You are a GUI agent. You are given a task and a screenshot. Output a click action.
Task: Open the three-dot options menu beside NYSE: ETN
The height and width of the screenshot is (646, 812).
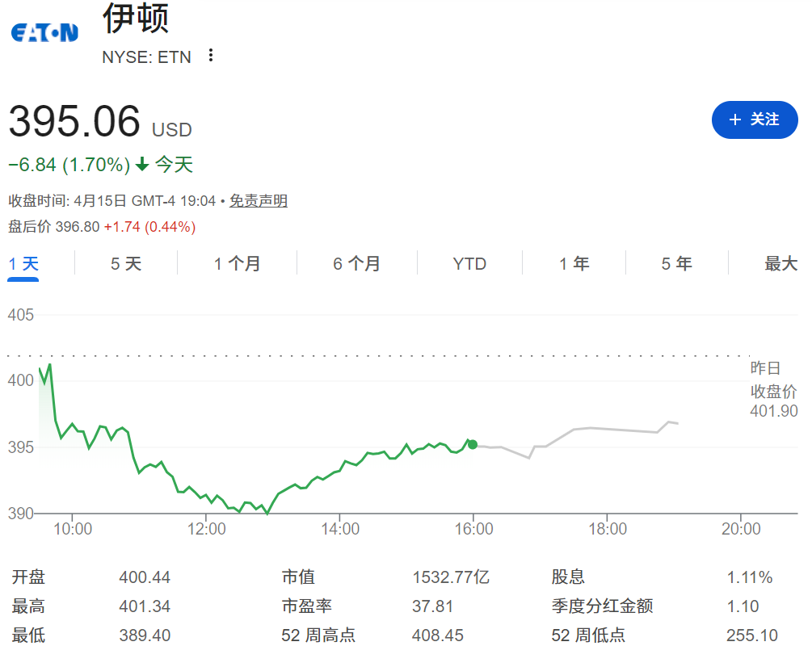click(210, 56)
